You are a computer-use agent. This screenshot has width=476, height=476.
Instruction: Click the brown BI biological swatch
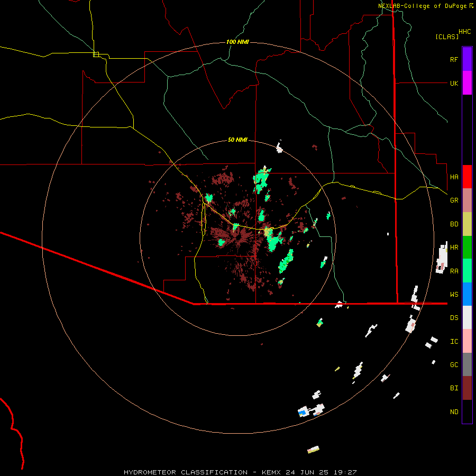(467, 388)
